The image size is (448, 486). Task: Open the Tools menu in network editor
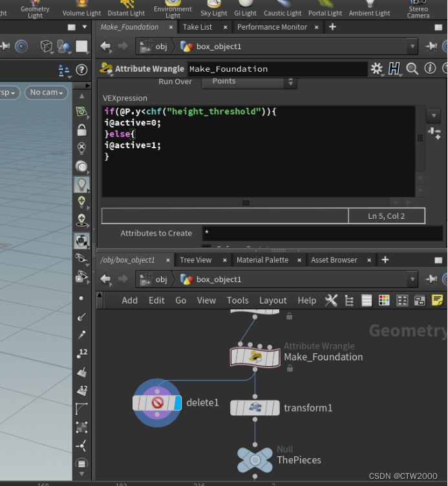tap(237, 300)
